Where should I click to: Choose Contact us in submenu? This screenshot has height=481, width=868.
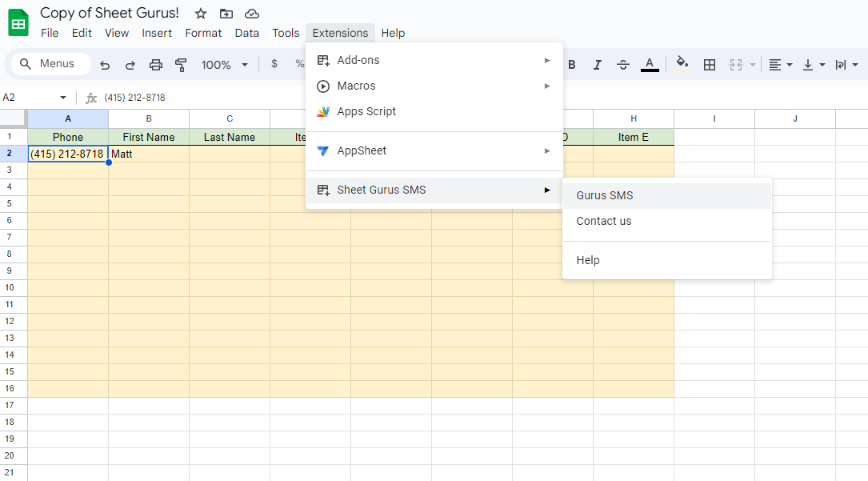(x=667, y=221)
